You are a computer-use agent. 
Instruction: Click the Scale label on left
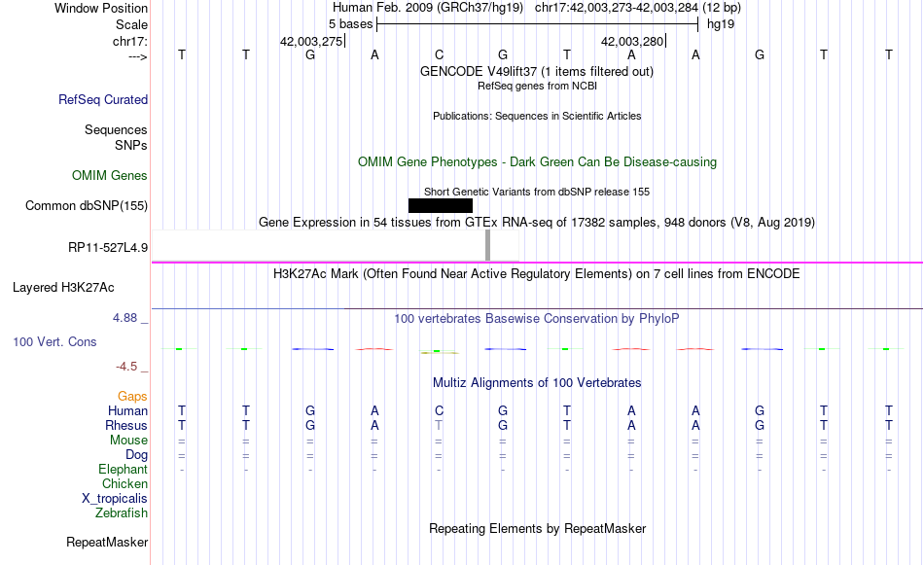point(132,24)
